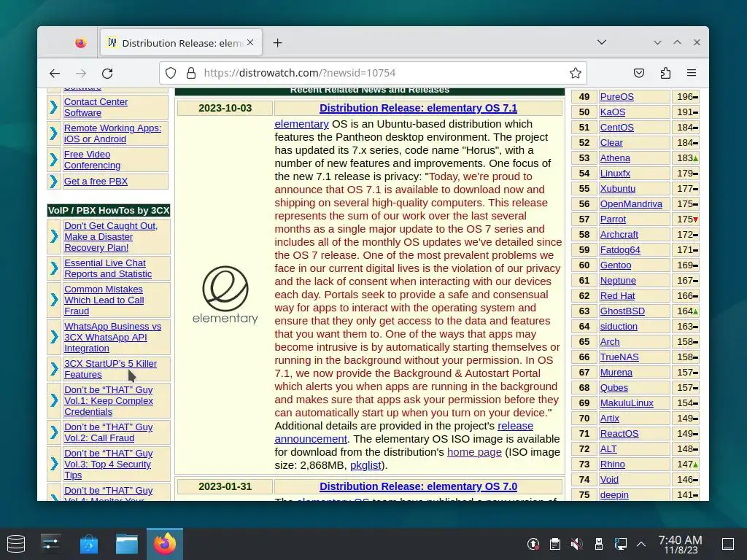Click arrow icon beside Get a free PBX
The width and height of the screenshot is (747, 560).
[54, 182]
